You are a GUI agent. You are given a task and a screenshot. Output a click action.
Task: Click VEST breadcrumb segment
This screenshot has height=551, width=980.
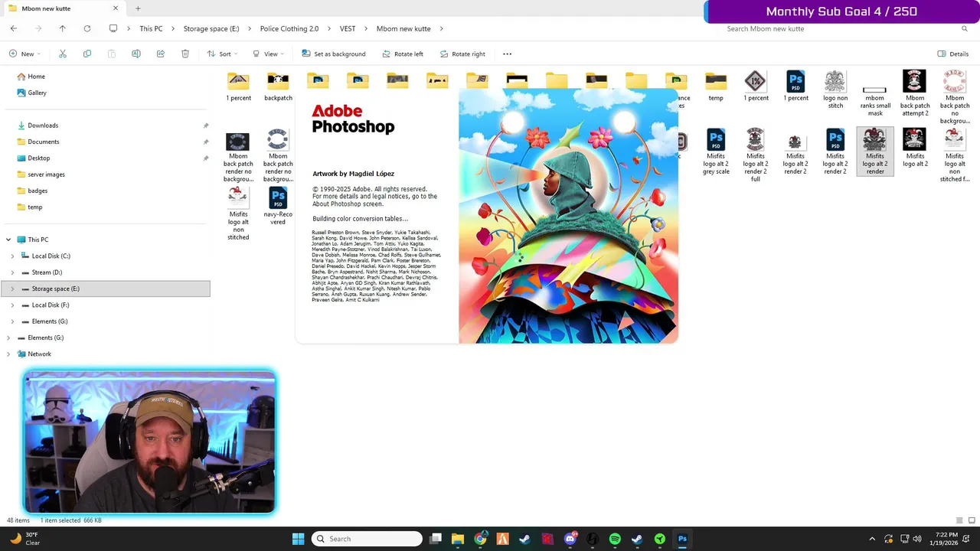tap(348, 28)
